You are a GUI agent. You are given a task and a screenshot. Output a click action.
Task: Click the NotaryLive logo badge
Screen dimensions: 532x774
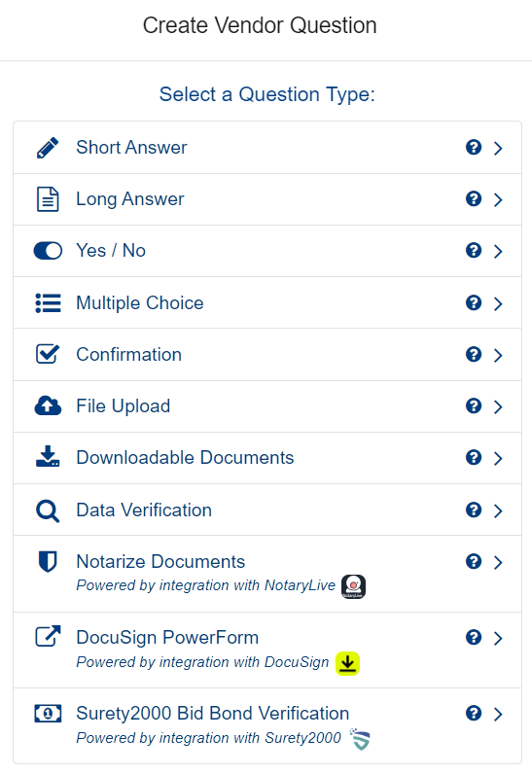click(x=354, y=586)
